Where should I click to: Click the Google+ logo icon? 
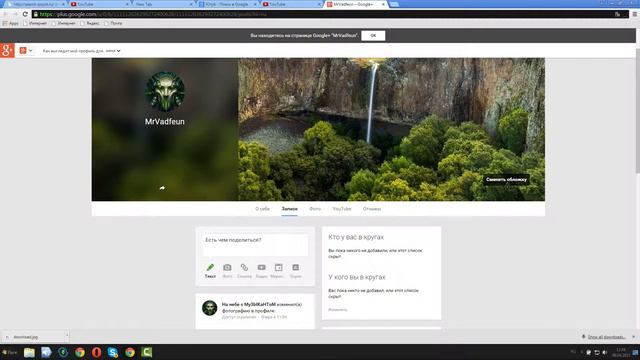7,51
